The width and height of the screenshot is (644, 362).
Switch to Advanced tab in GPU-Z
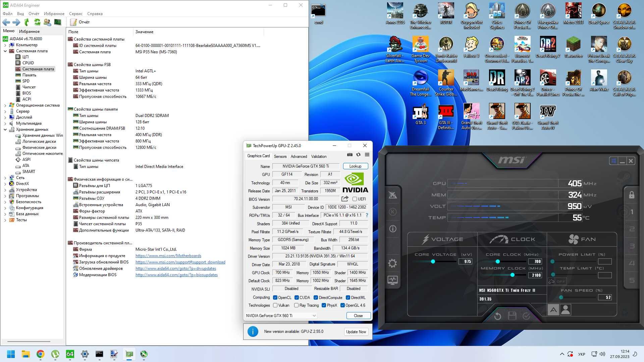[299, 157]
